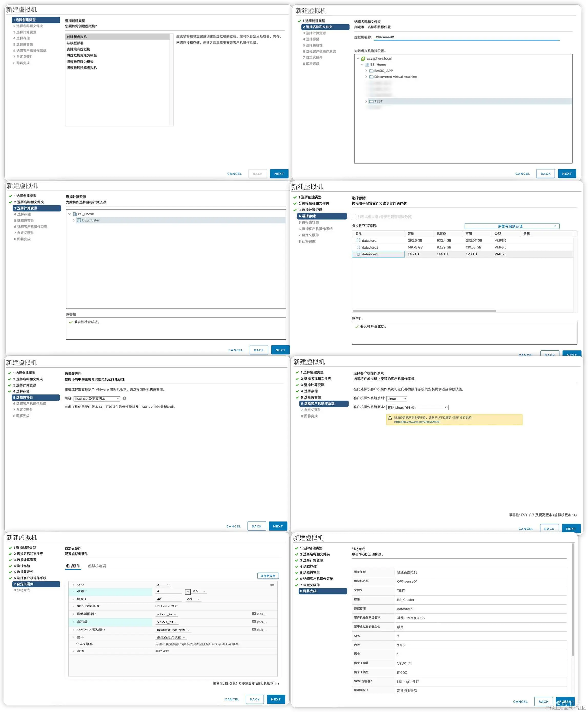
Task: Click the info icon beside compatibility dropdown
Action: (124, 399)
